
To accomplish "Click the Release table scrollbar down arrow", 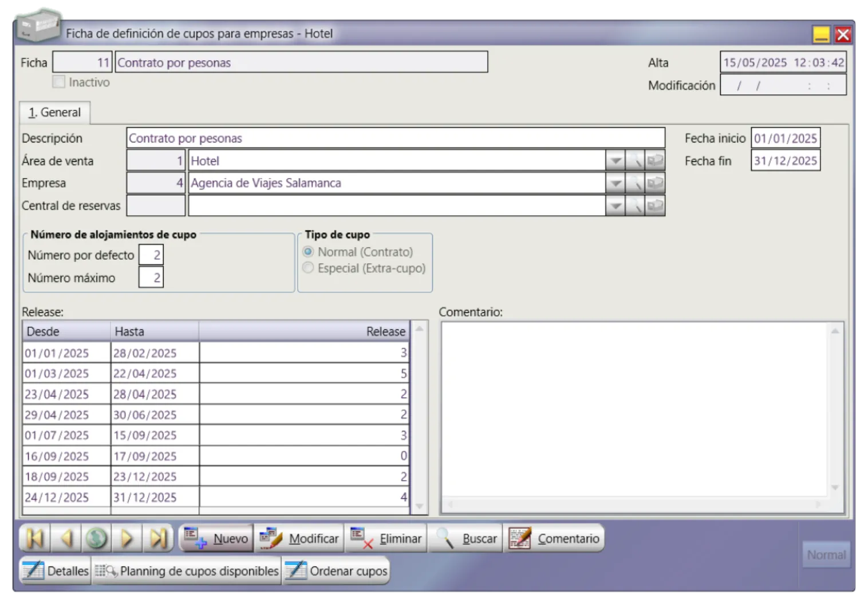I will 419,506.
